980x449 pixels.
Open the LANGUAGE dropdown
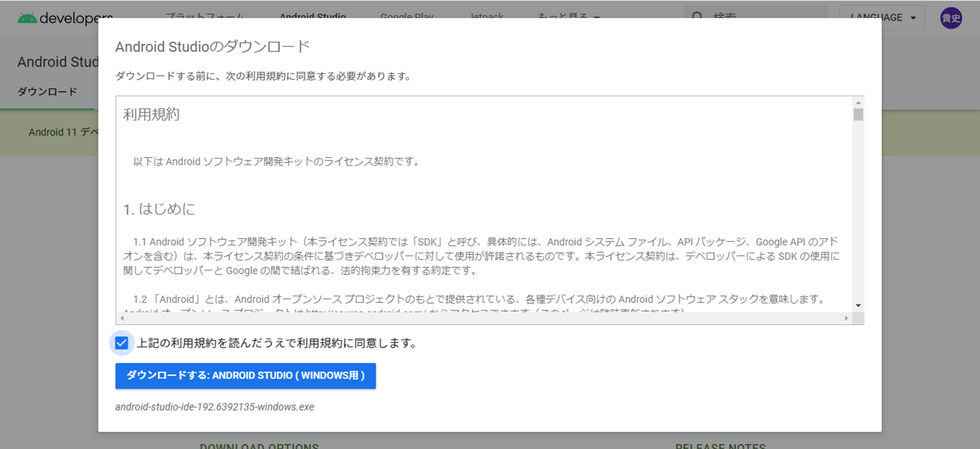point(883,18)
